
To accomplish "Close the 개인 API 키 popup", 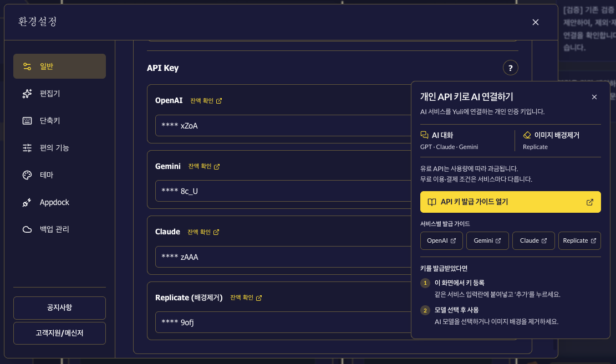I will (594, 97).
